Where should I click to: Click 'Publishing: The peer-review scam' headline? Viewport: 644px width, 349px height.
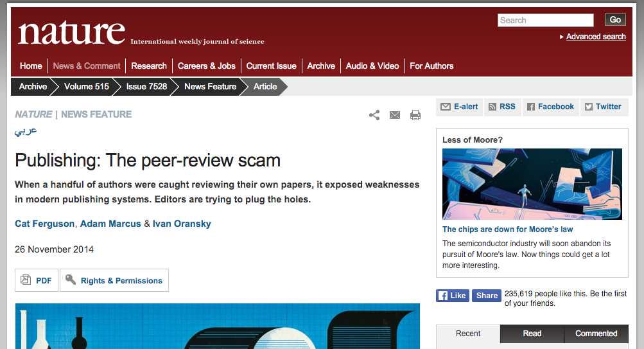click(x=148, y=160)
